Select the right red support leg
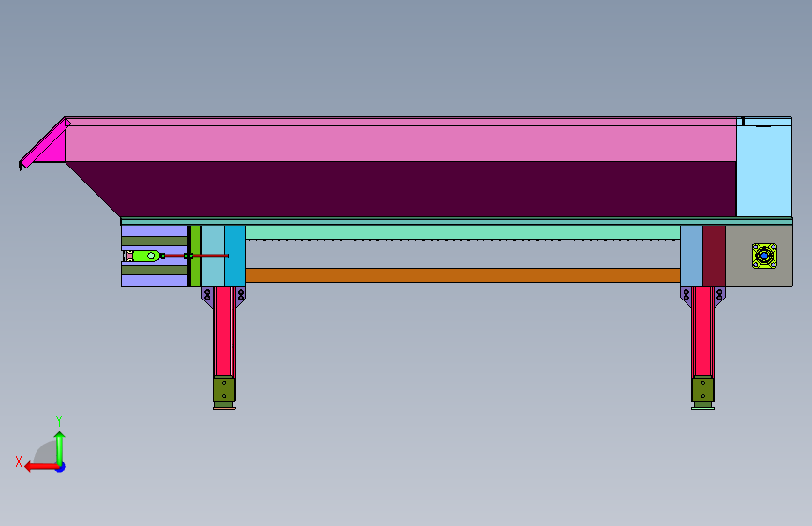 (702, 332)
